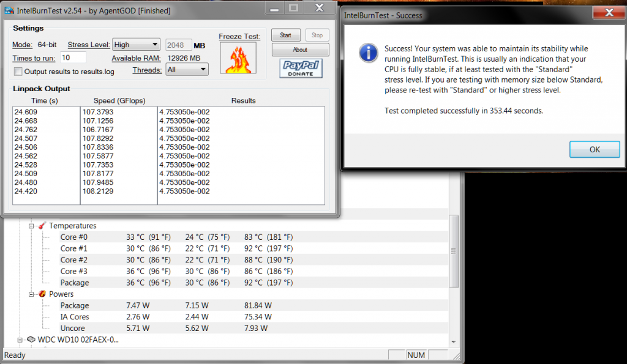Click the Powers flame icon in tree

tap(42, 294)
